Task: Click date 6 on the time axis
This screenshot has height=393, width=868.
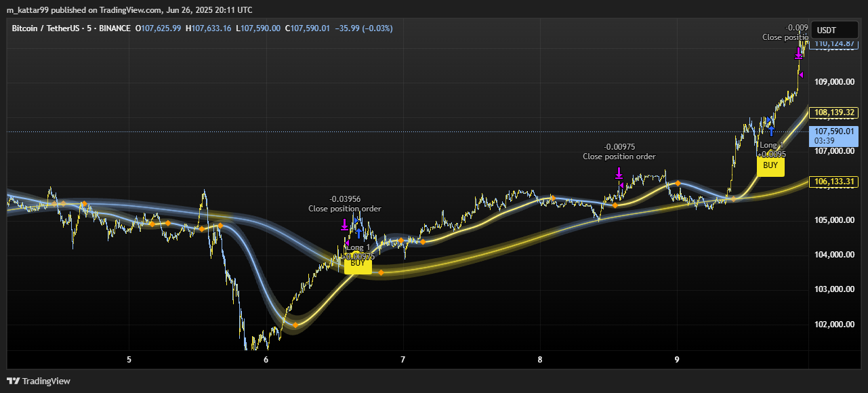Action: 266,359
